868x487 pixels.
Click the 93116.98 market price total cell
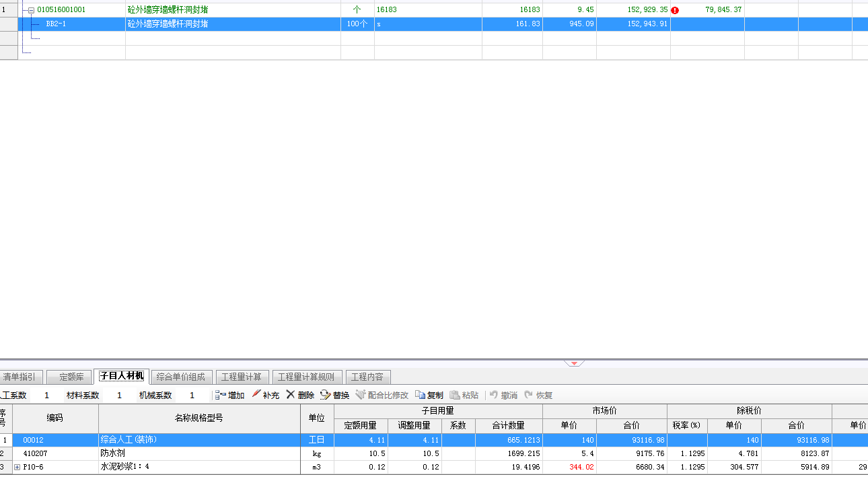point(632,440)
